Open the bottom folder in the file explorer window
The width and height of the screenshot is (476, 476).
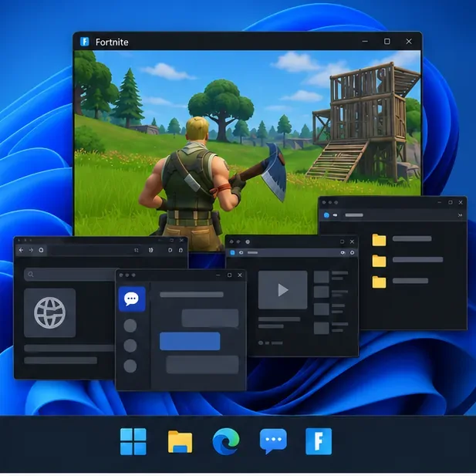coord(379,282)
